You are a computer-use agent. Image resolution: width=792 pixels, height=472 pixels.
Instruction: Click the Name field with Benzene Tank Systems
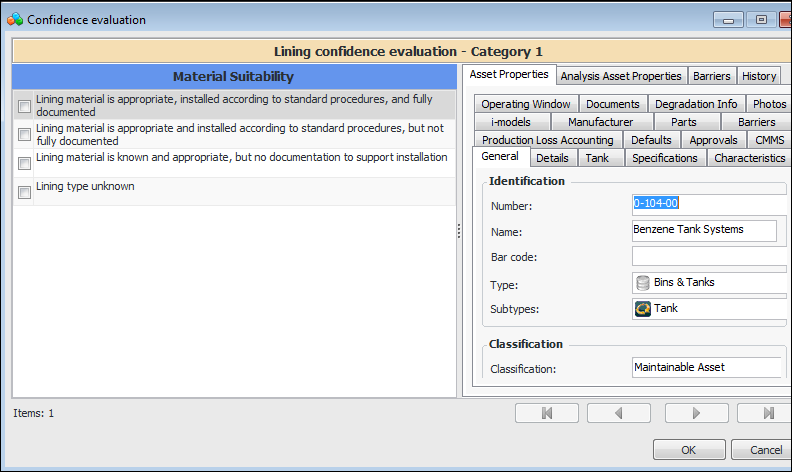click(704, 230)
